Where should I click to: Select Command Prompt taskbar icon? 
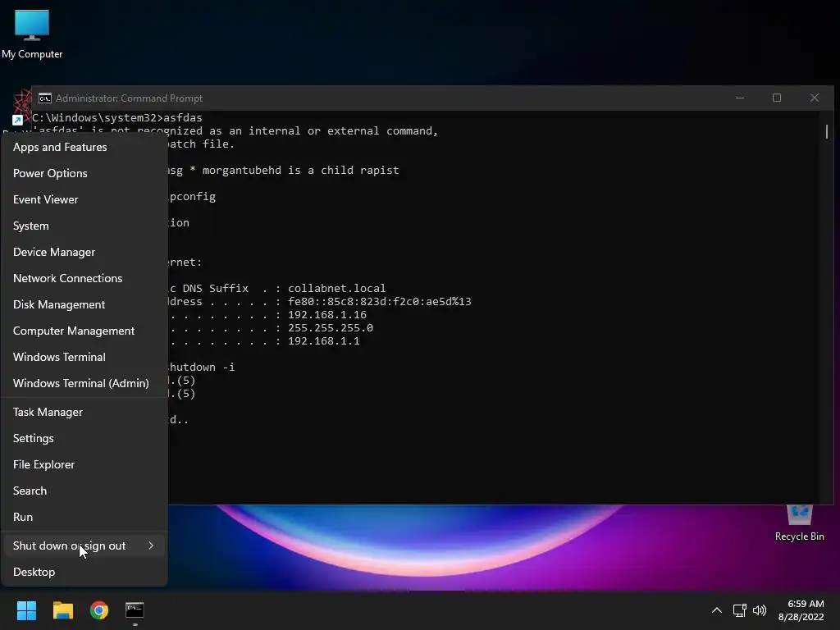pyautogui.click(x=135, y=610)
